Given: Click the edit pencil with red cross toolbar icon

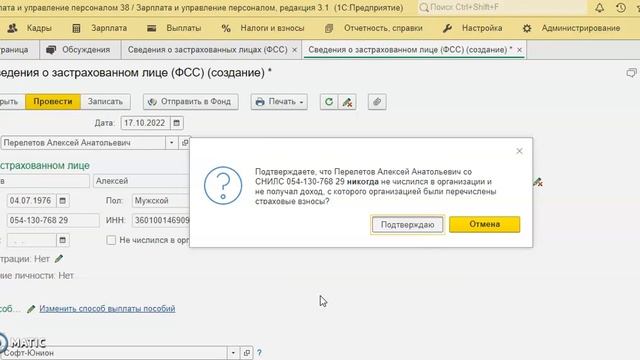Looking at the screenshot, I should [x=347, y=102].
